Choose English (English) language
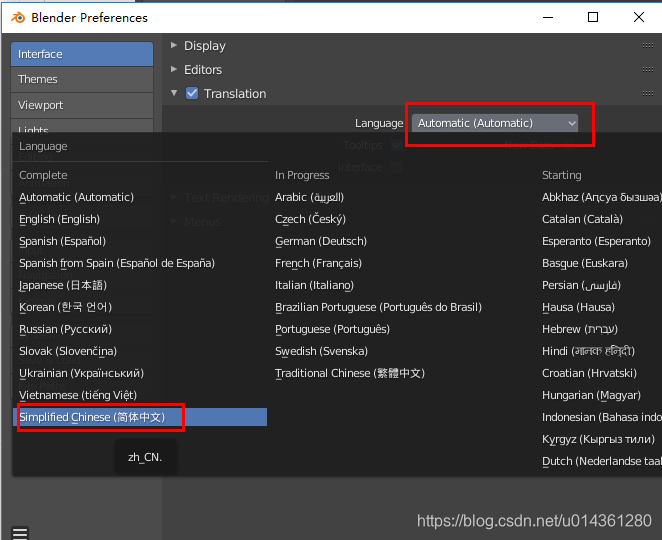Screen dimensions: 662x540 point(60,219)
